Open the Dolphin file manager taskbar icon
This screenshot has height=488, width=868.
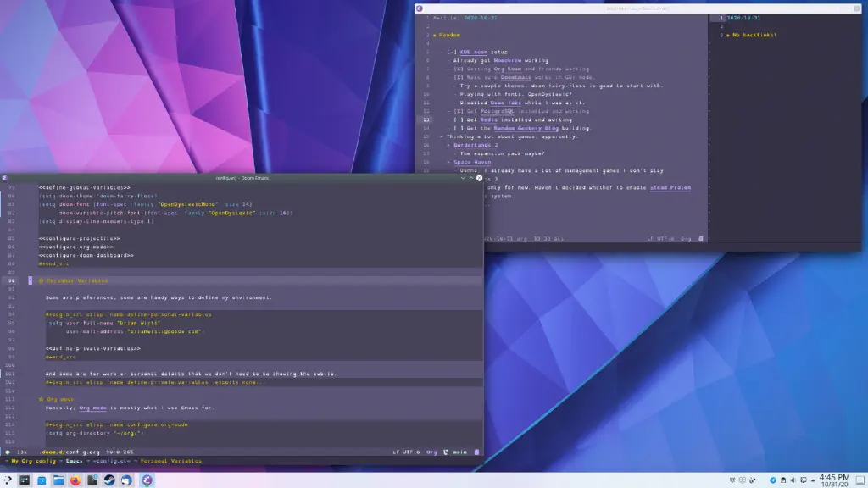coord(58,480)
